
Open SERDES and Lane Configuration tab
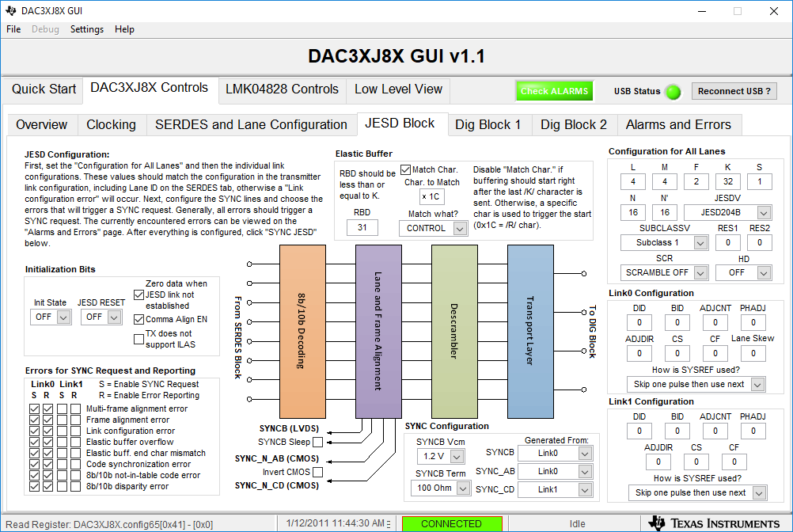click(x=252, y=125)
